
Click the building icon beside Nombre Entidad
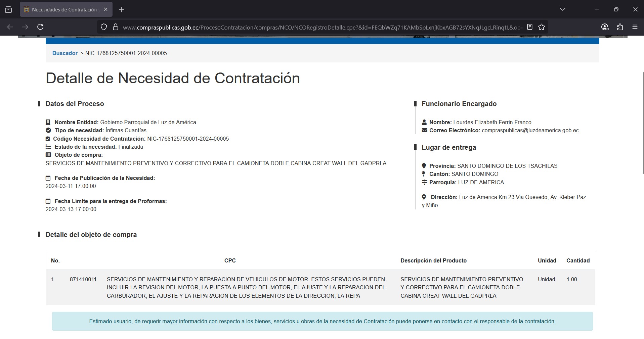[x=48, y=122]
